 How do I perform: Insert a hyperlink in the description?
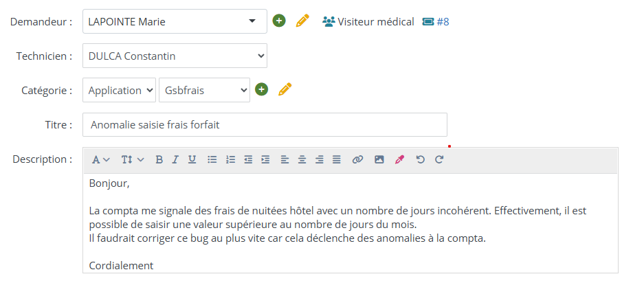click(357, 159)
